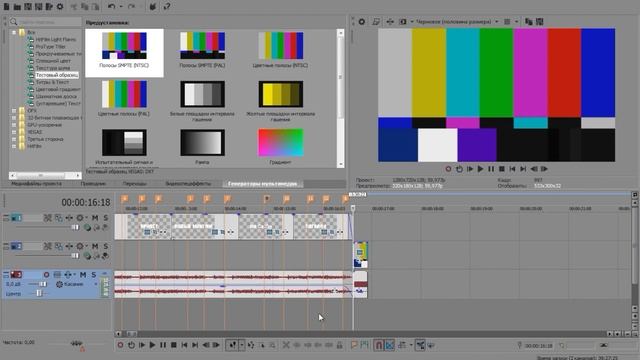Click Record button under the preview window

coord(448,169)
